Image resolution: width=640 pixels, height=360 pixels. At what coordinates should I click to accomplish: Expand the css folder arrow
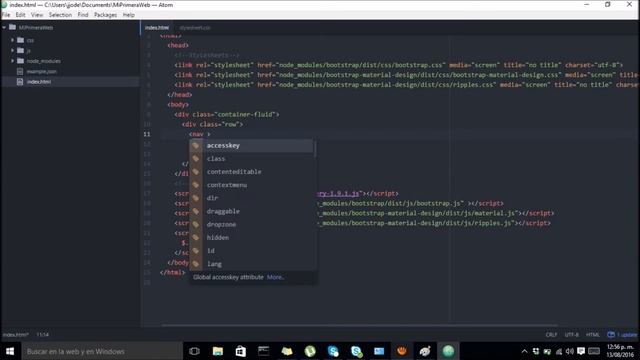(x=12, y=40)
